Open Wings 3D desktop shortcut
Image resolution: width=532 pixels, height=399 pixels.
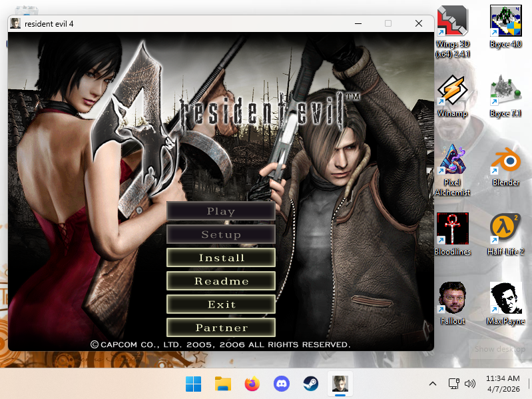click(x=453, y=31)
